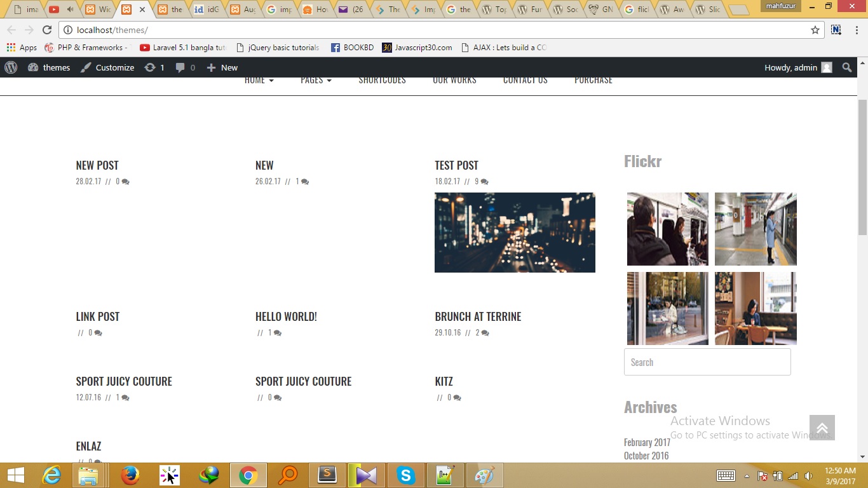The height and width of the screenshot is (488, 868).
Task: Open Flickr photo of woman on platform
Action: pos(756,229)
